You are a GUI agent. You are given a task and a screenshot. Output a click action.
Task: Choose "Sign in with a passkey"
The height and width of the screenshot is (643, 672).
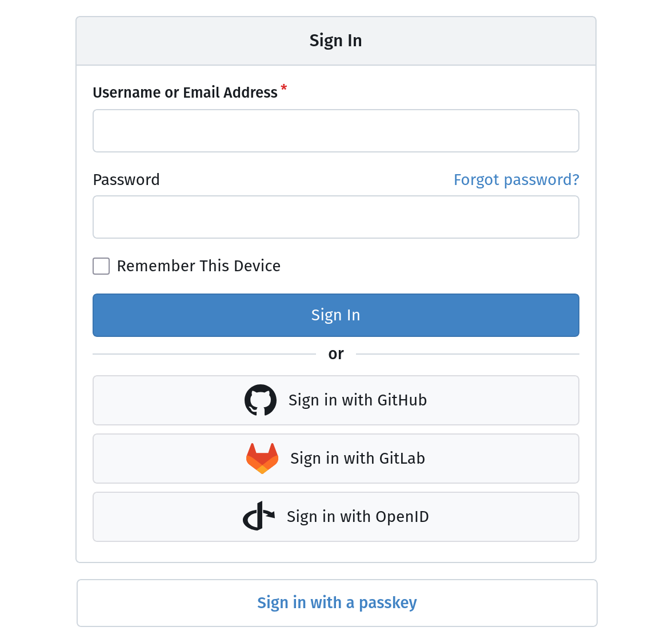(337, 603)
